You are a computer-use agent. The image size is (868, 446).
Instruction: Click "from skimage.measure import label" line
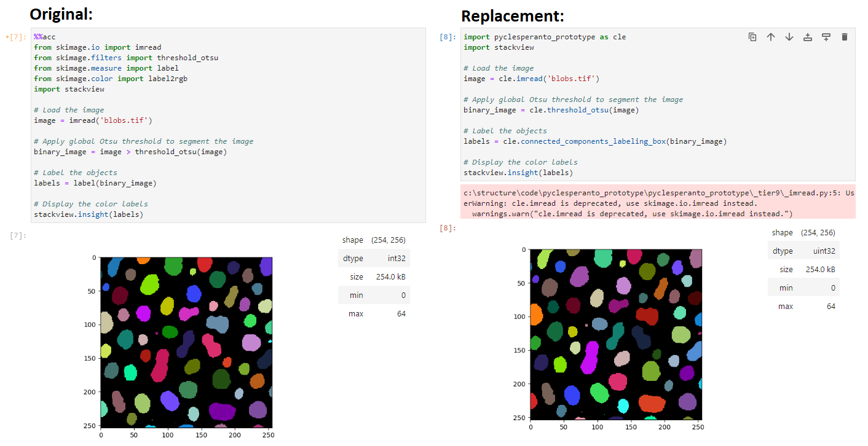106,68
